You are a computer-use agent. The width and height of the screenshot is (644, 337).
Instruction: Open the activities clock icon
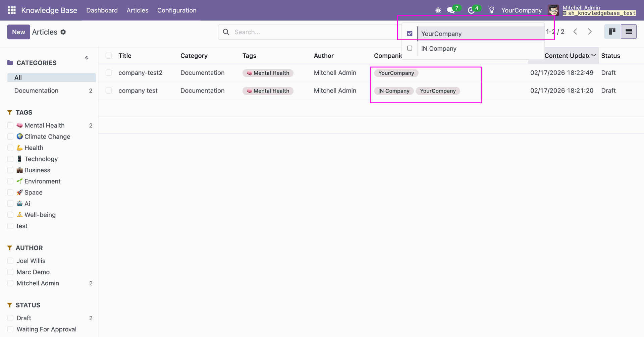pos(471,10)
